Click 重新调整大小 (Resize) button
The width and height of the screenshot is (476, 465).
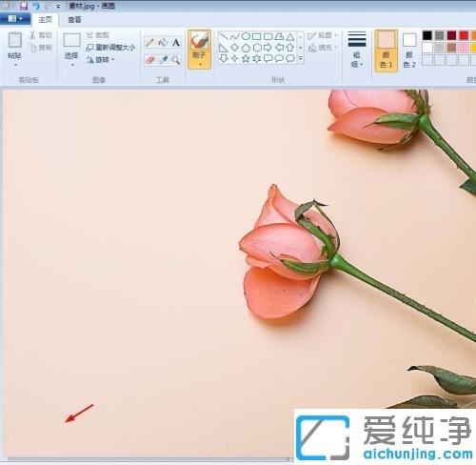(x=110, y=48)
